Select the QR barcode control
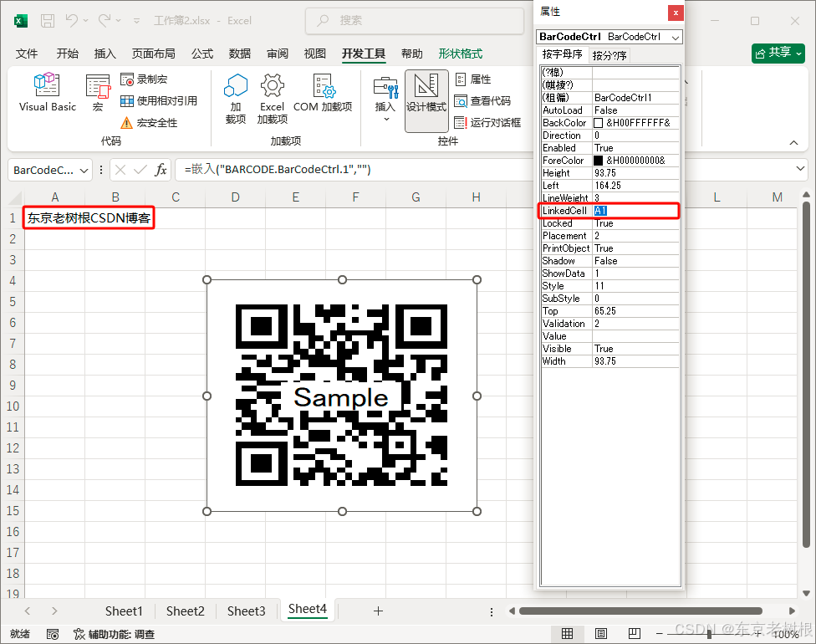This screenshot has width=816, height=644. [341, 396]
